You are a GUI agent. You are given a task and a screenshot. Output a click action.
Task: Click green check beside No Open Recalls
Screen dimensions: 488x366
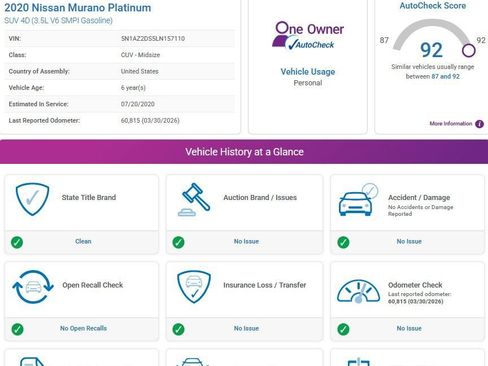(17, 329)
